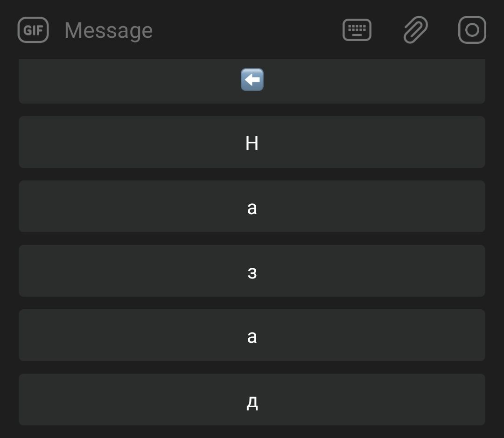This screenshot has width=504, height=438.
Task: Select the bottom "д" keyboard row
Action: (252, 399)
